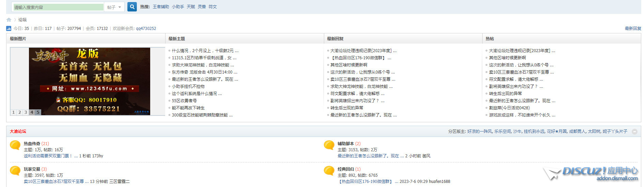
Task: Select slide 5 in image carousel
Action: (38, 112)
